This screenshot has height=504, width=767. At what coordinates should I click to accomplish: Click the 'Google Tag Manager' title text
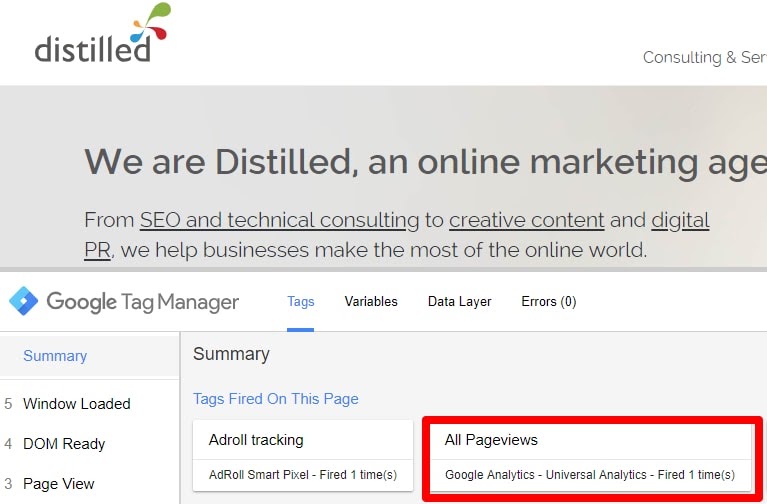click(x=142, y=302)
